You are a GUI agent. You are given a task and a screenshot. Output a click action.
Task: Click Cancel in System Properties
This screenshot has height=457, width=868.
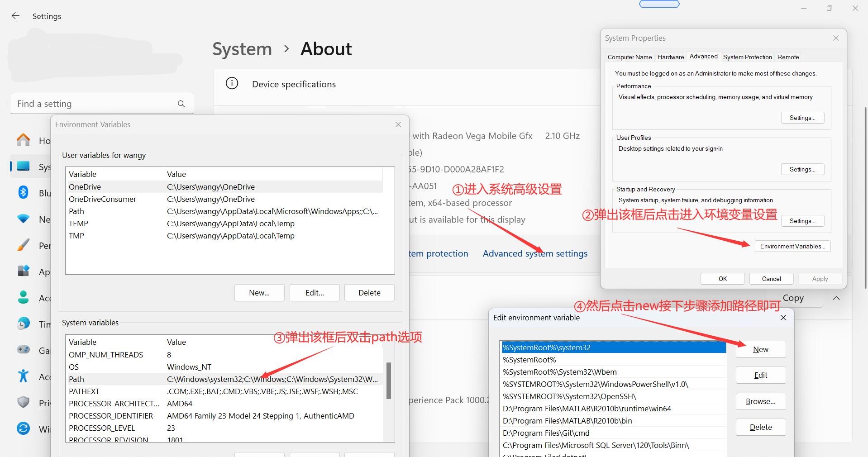point(771,279)
